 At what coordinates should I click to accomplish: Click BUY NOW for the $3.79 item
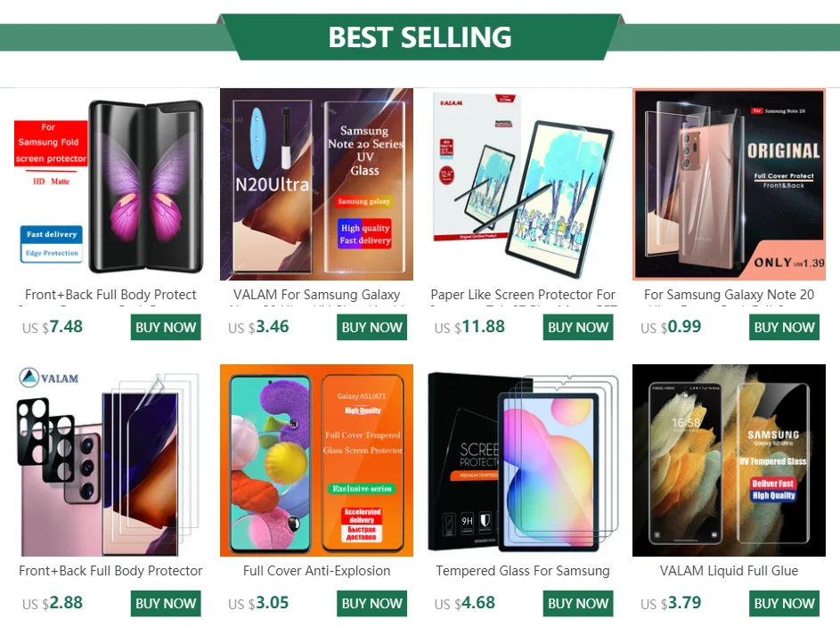point(784,604)
